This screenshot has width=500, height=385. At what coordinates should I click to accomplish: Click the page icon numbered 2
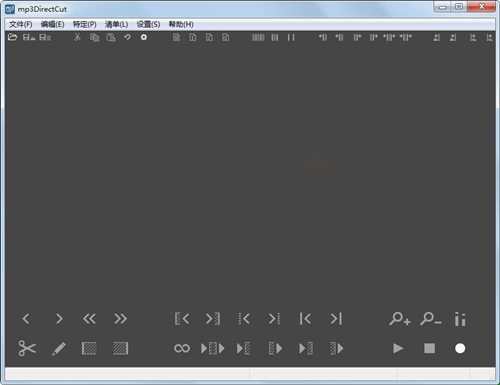209,37
